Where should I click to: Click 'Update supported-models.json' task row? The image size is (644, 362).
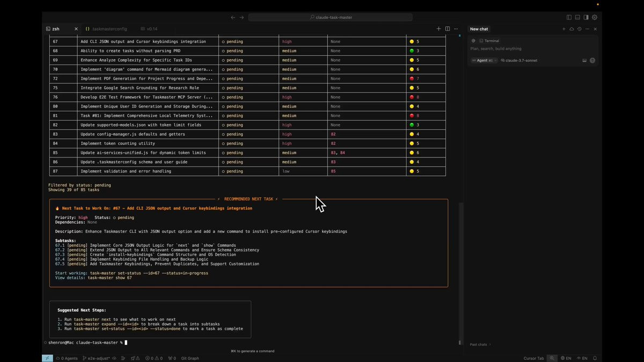coord(247,125)
